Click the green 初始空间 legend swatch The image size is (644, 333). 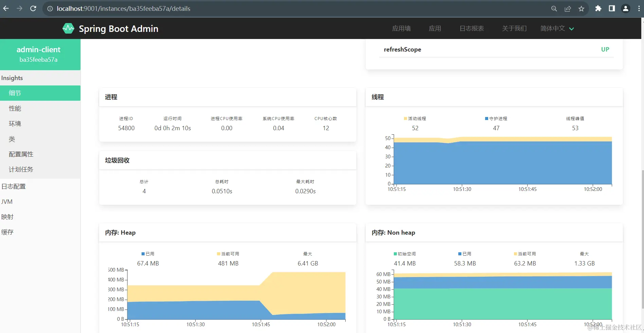(395, 254)
